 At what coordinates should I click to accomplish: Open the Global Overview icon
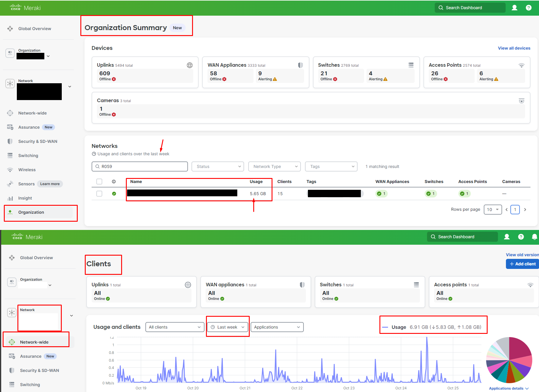(x=10, y=28)
